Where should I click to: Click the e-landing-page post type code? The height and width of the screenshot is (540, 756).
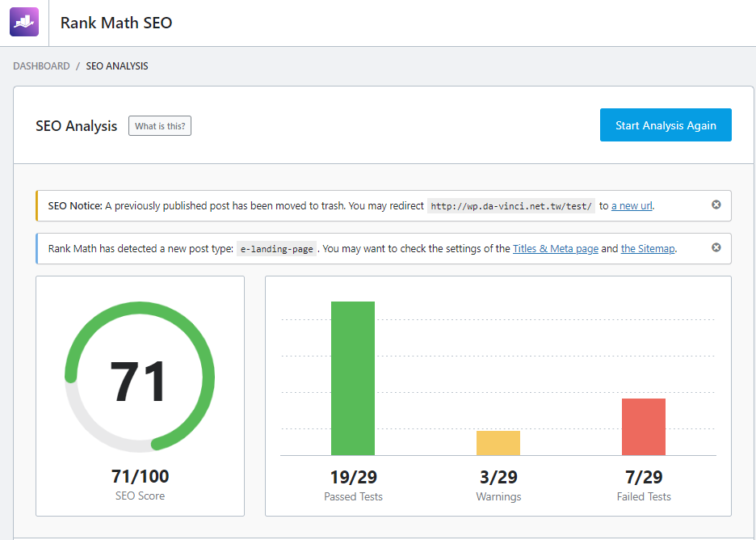276,249
